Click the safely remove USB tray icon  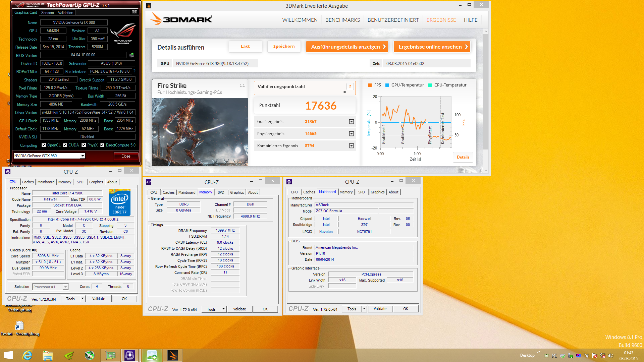tap(571, 356)
